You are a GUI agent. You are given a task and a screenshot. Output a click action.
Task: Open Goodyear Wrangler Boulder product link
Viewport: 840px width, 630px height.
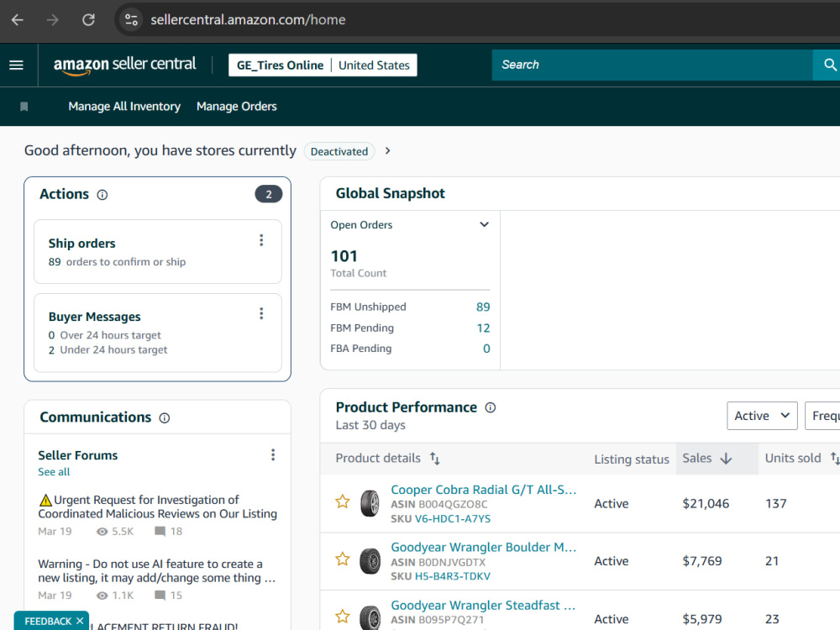pos(483,548)
